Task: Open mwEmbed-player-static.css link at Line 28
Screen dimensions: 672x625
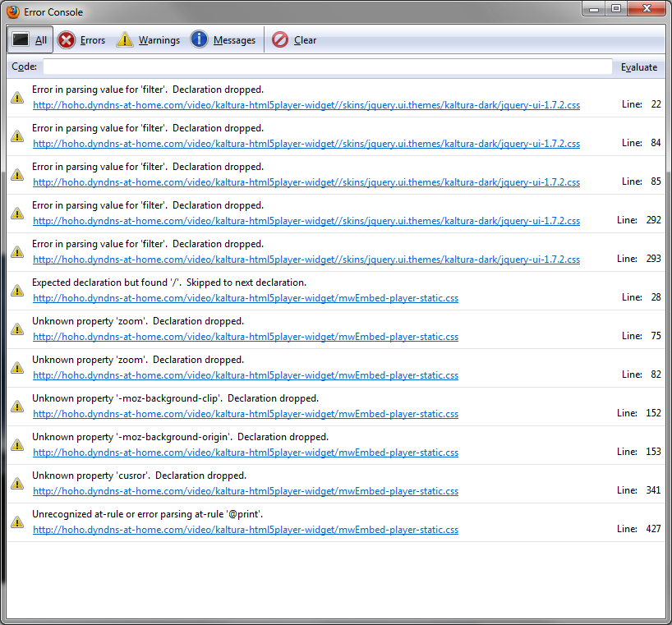Action: (246, 298)
